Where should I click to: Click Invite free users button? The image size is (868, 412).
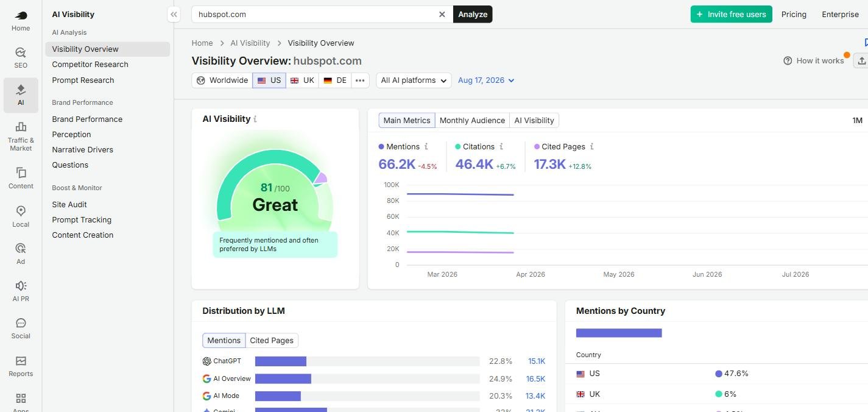point(731,14)
